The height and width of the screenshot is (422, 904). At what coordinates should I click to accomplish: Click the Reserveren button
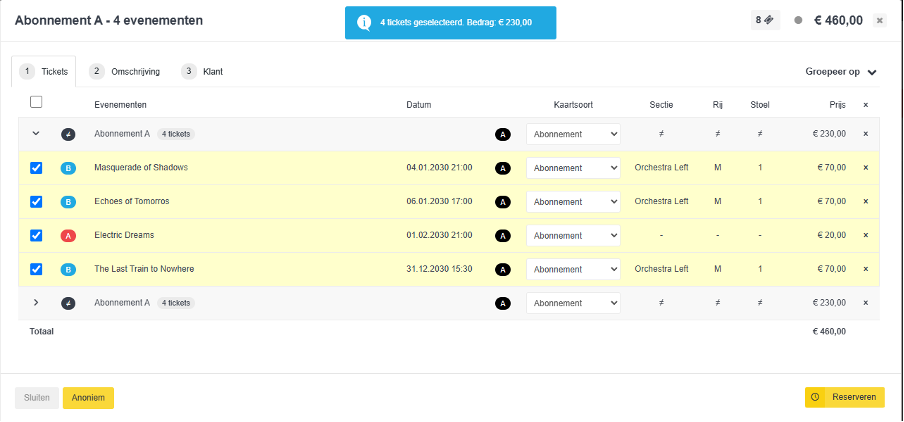coord(845,397)
